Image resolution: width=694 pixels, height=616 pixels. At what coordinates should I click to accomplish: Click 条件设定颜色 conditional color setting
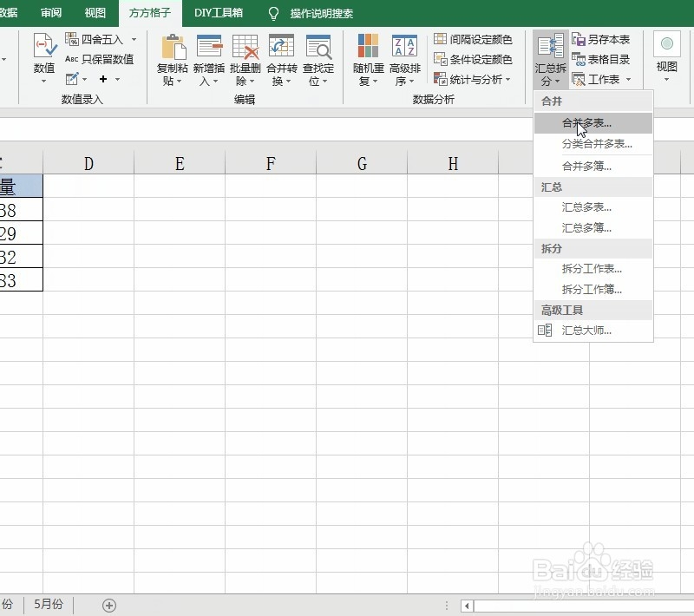[474, 59]
